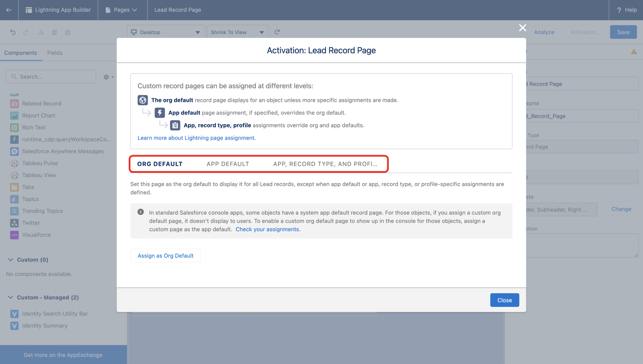Select the Twitter component icon
Image resolution: width=643 pixels, height=364 pixels.
[14, 223]
